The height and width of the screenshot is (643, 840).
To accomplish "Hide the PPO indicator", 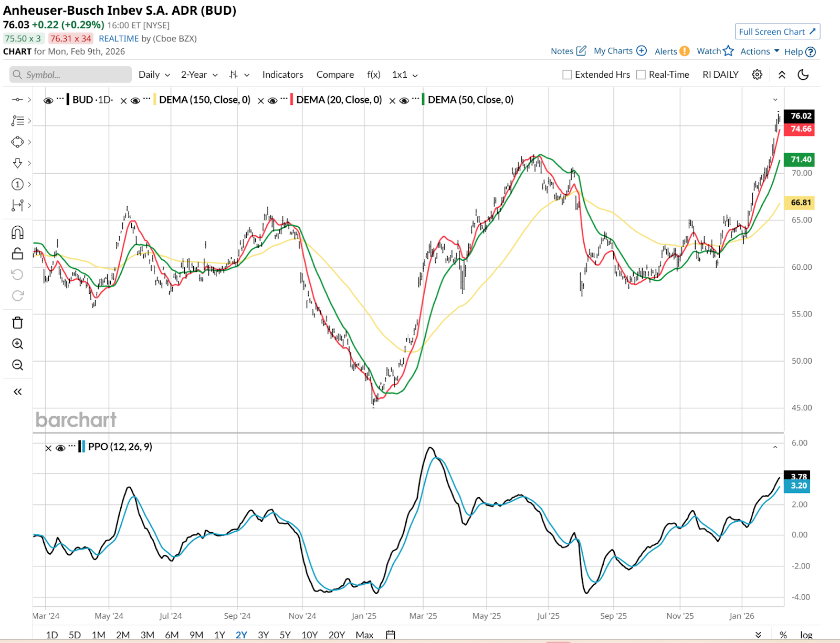I will pos(60,448).
